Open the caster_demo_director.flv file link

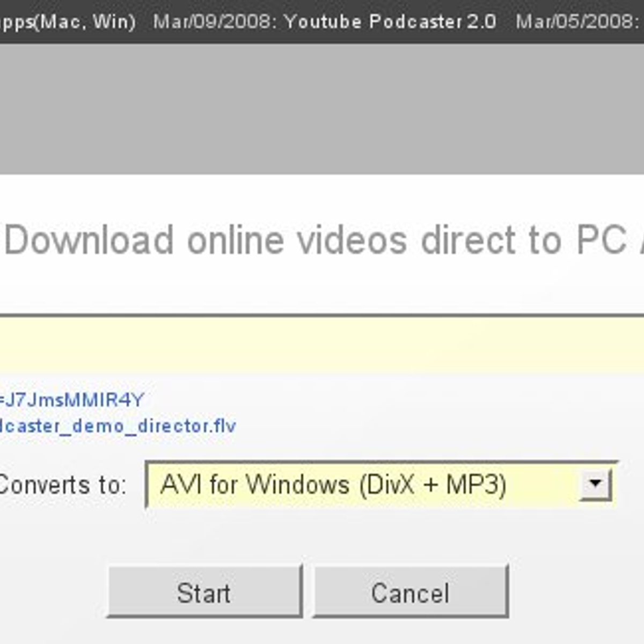(x=117, y=426)
